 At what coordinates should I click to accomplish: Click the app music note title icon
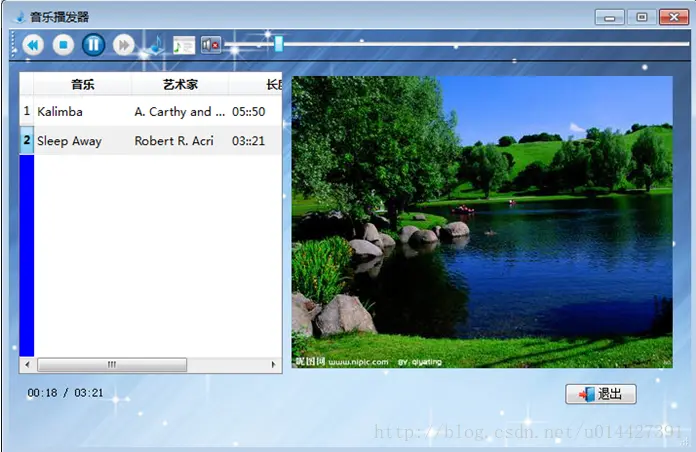20,17
